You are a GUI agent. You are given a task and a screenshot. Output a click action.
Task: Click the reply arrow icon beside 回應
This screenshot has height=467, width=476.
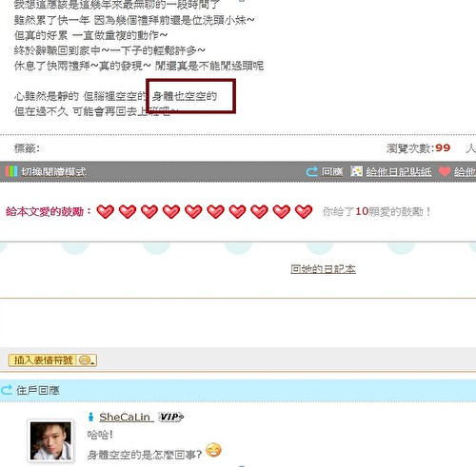[x=311, y=171]
